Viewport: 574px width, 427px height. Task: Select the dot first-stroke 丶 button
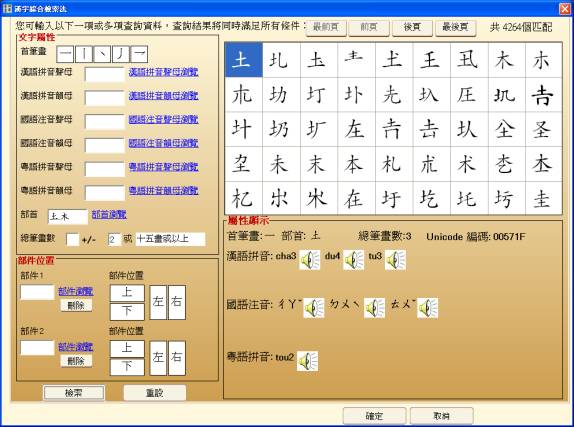click(x=102, y=54)
